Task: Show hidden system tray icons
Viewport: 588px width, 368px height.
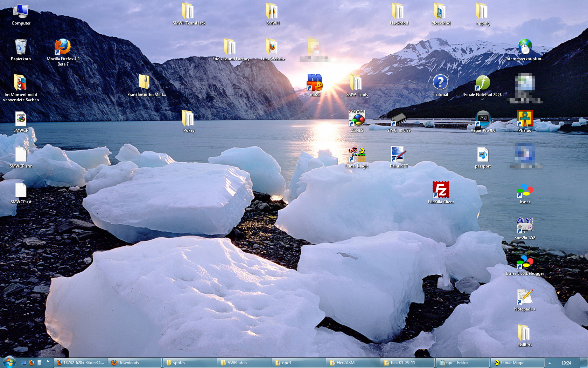Action: [x=549, y=363]
